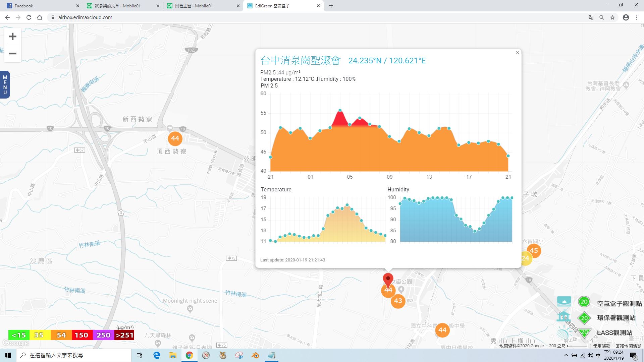
Task: Close the Facebook tab
Action: (x=78, y=6)
